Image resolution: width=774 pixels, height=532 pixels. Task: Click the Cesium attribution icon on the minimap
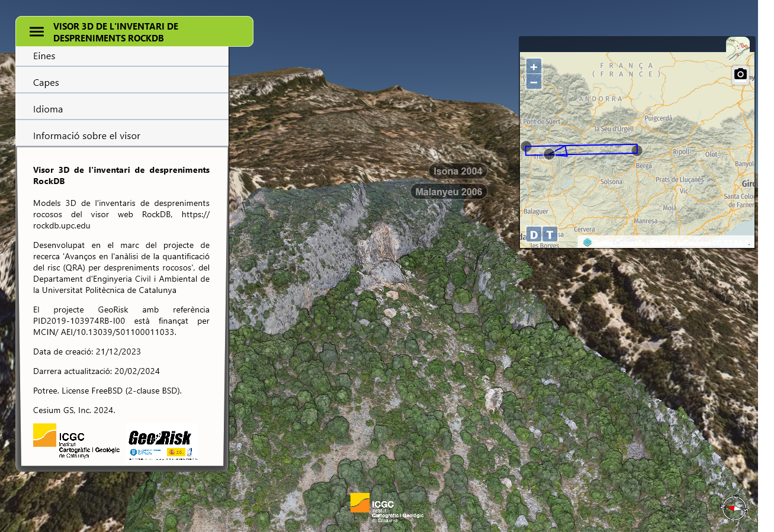[587, 242]
